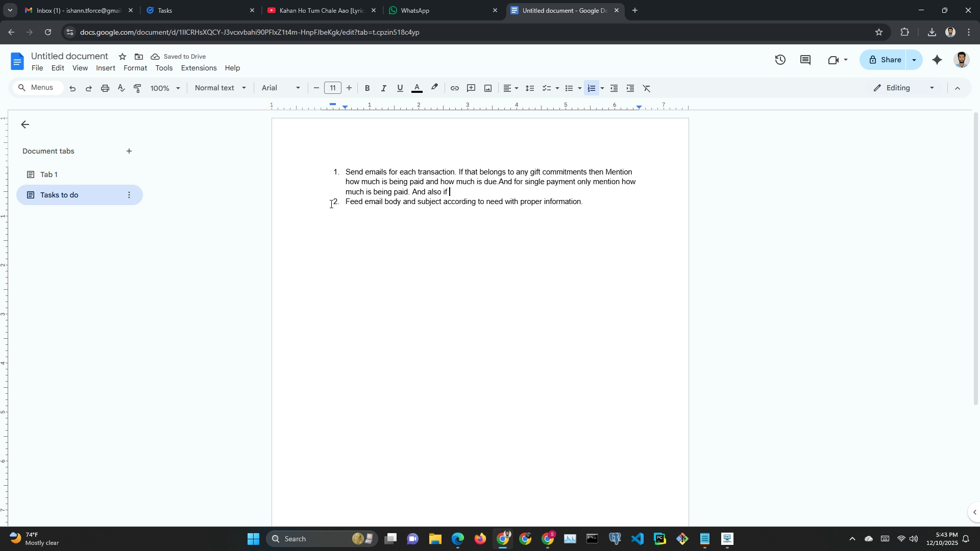Open the Arial font dropdown
This screenshot has height=551, width=980.
click(281, 88)
